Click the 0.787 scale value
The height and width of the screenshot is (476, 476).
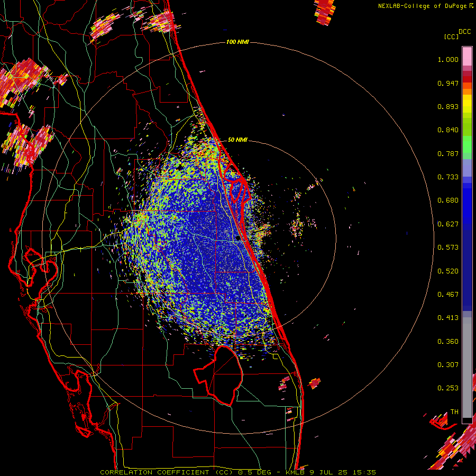tap(448, 153)
